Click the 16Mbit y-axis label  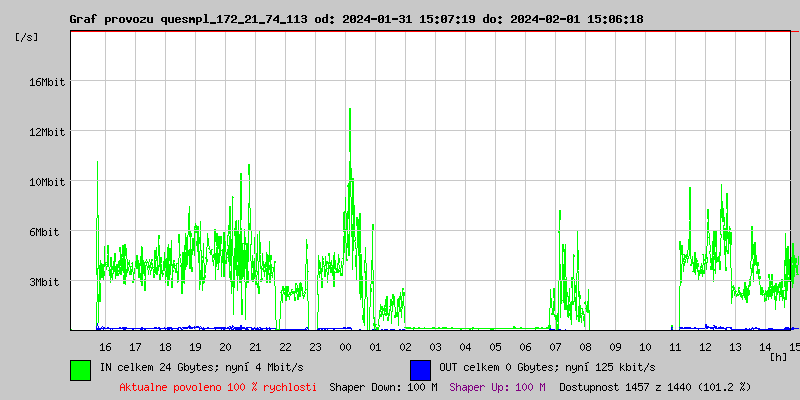tap(48, 82)
